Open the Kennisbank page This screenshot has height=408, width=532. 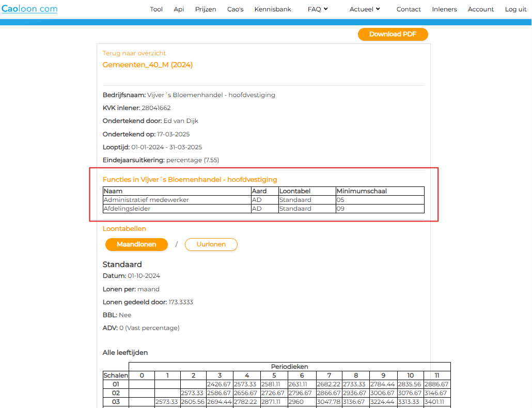pyautogui.click(x=273, y=9)
